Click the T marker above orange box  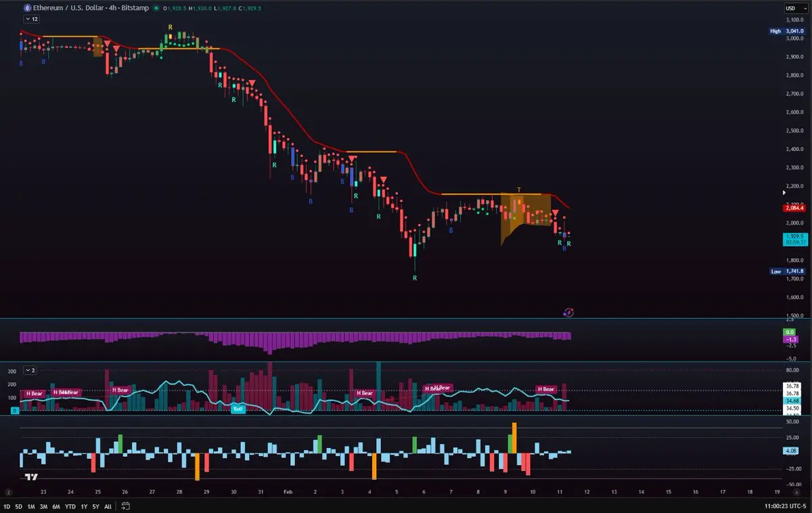519,189
